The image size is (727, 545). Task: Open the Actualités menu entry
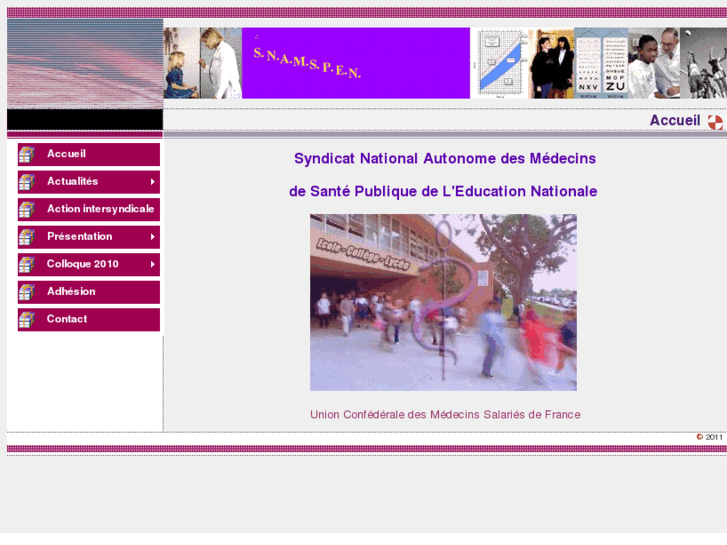point(89,182)
